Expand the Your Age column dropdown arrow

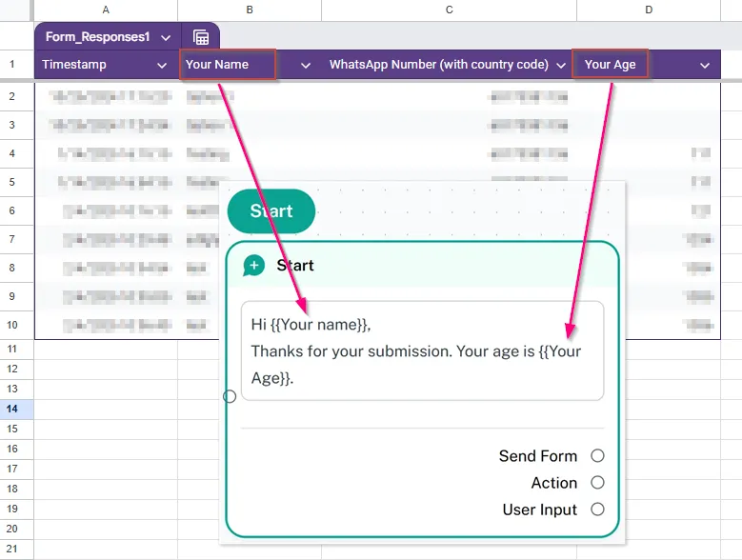pos(705,66)
